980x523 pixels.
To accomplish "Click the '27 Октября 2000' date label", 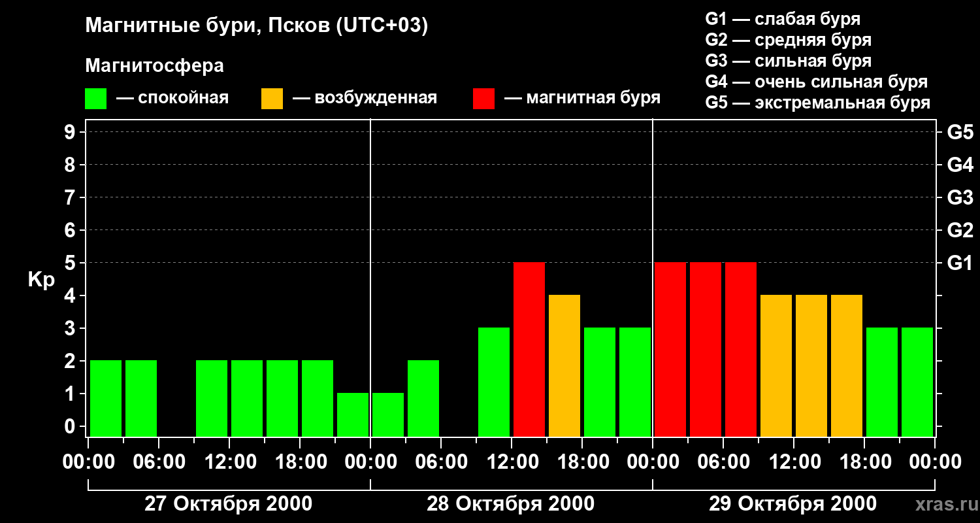I will (x=228, y=504).
